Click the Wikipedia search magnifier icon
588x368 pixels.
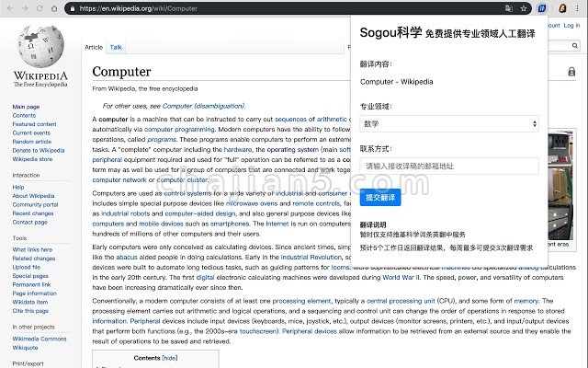tap(575, 46)
